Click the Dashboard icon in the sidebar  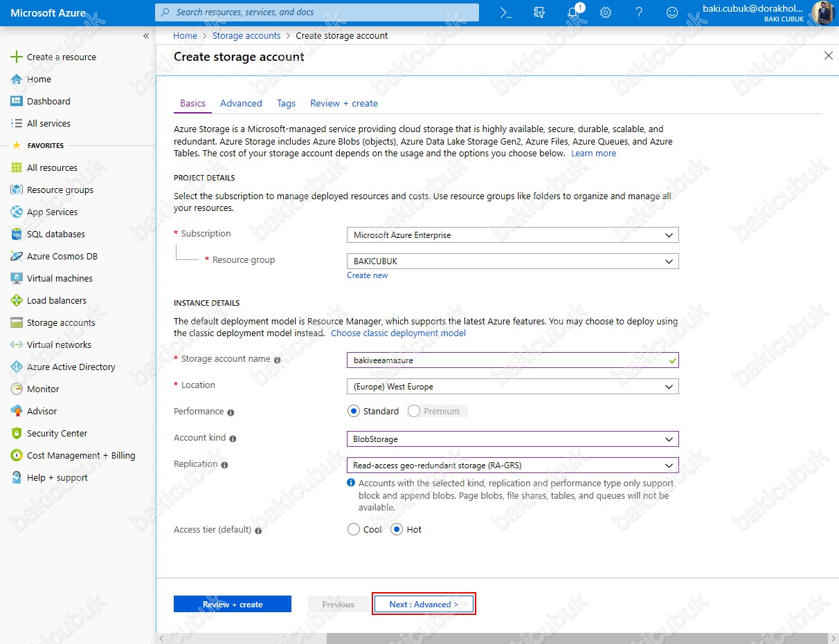pyautogui.click(x=17, y=101)
